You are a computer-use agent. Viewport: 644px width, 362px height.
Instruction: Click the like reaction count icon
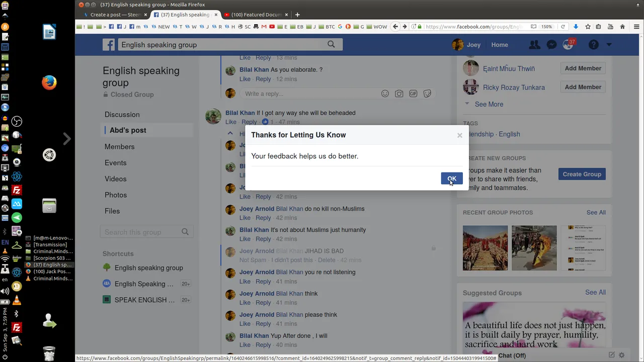[265, 122]
